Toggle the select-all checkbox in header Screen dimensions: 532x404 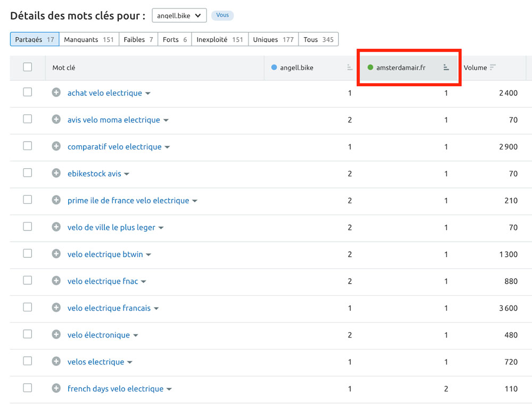click(x=28, y=67)
